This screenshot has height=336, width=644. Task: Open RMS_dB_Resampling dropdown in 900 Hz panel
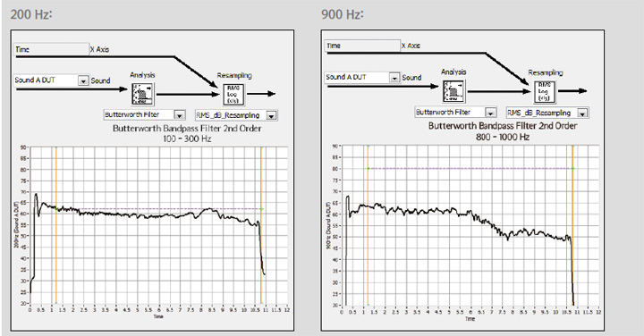pyautogui.click(x=582, y=113)
